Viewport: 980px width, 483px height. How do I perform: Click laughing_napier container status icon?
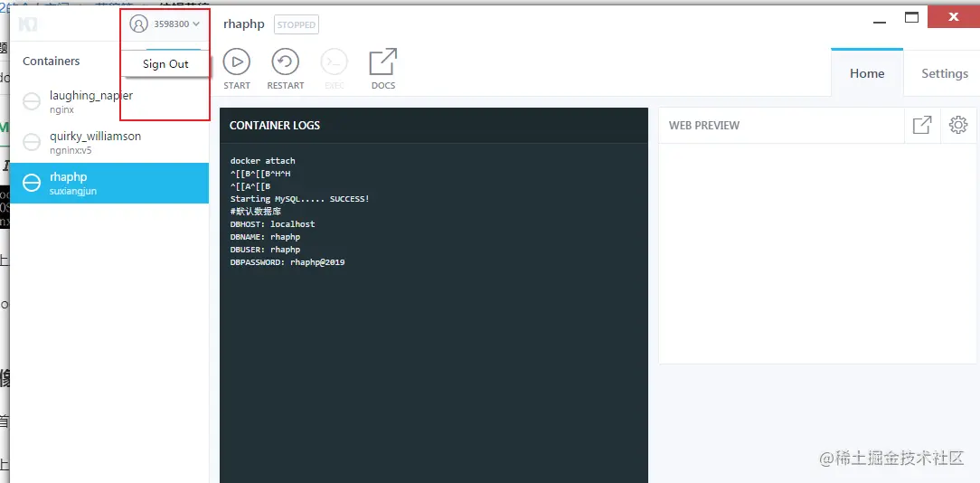32,101
